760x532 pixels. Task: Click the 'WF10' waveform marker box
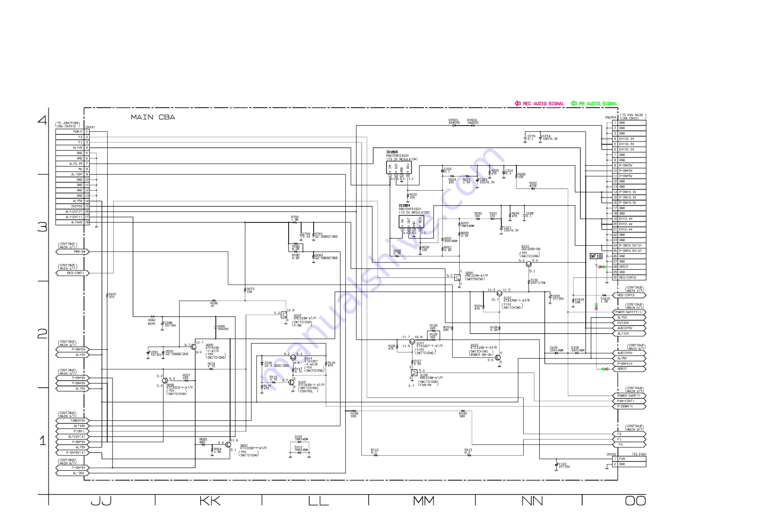596,256
